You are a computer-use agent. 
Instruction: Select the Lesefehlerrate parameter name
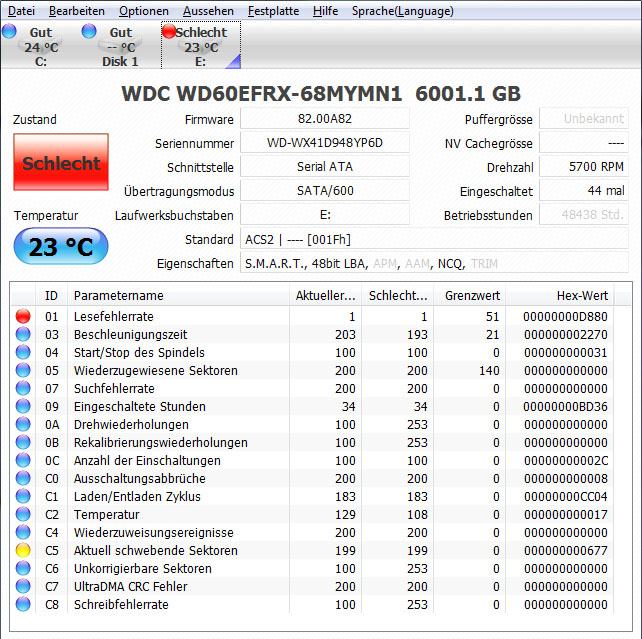tap(113, 316)
